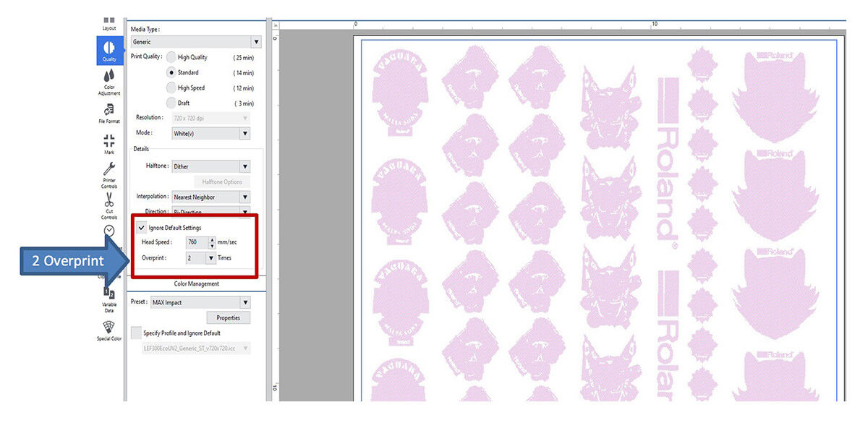Open the Direction Bi-Direction dropdown
This screenshot has width=868, height=423.
coord(210,212)
